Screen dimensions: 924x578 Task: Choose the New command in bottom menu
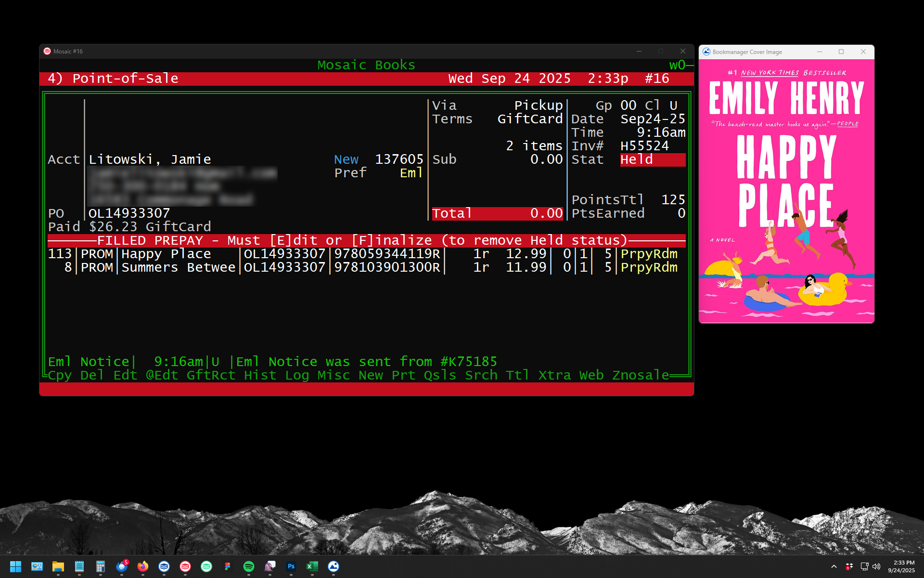click(371, 375)
